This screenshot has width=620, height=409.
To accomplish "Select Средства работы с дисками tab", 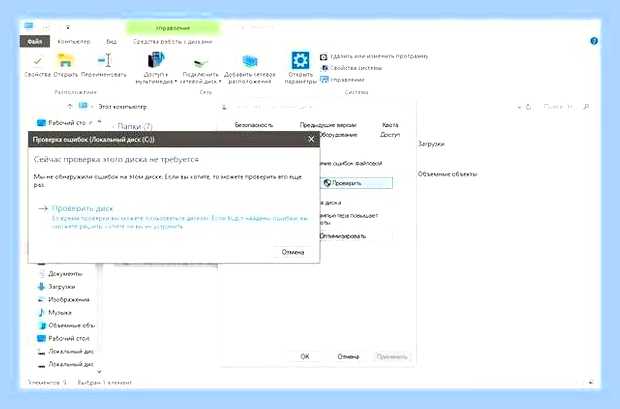I will point(172,42).
